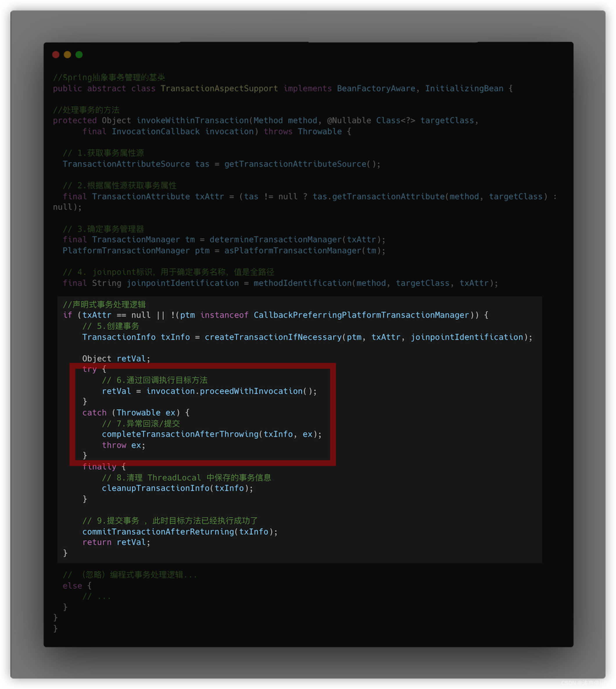The width and height of the screenshot is (616, 689).
Task: Click the comment '//声明式事务处理逻辑'
Action: tap(104, 305)
